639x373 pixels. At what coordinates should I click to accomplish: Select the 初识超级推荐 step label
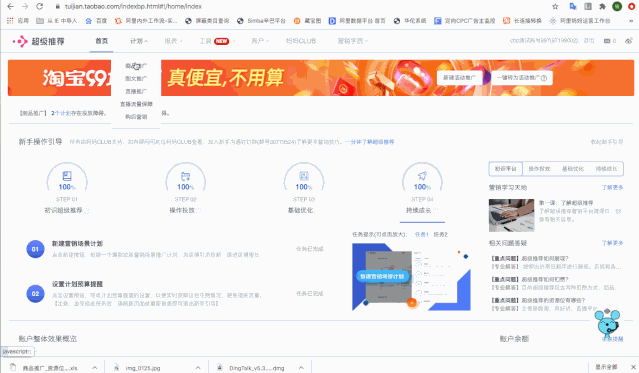point(64,210)
